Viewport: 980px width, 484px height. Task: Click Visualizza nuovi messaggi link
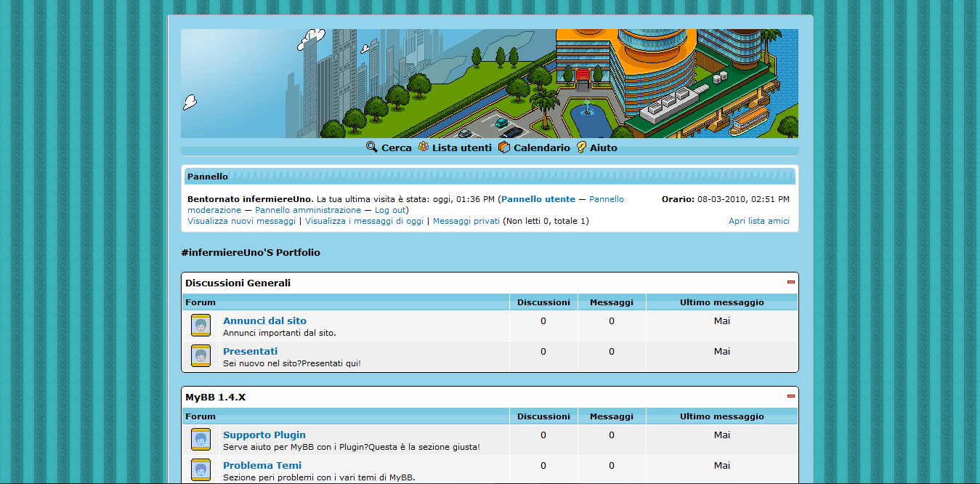(241, 221)
